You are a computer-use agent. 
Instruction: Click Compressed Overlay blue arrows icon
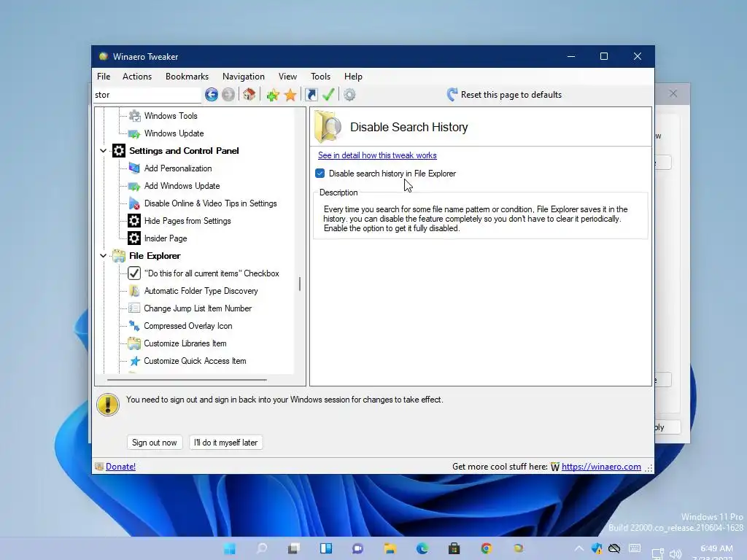134,326
